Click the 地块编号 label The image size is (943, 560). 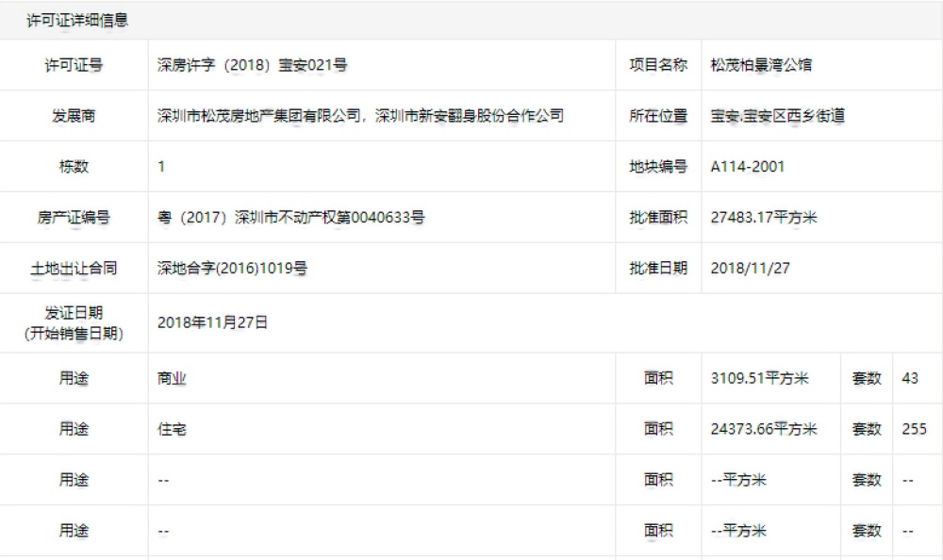click(658, 167)
